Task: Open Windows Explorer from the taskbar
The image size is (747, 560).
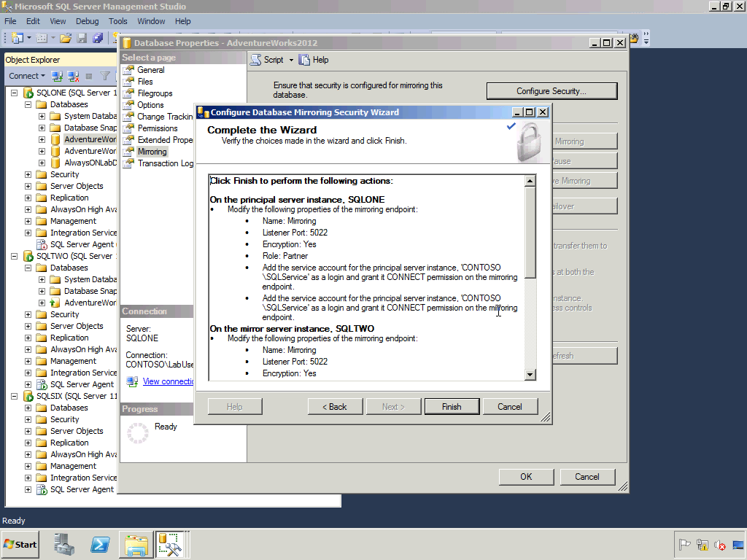Action: [136, 545]
